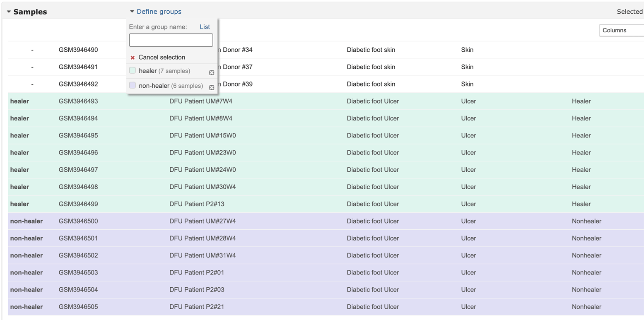Click title DFU Patient UM#27W4
This screenshot has width=644, height=320.
(x=203, y=221)
